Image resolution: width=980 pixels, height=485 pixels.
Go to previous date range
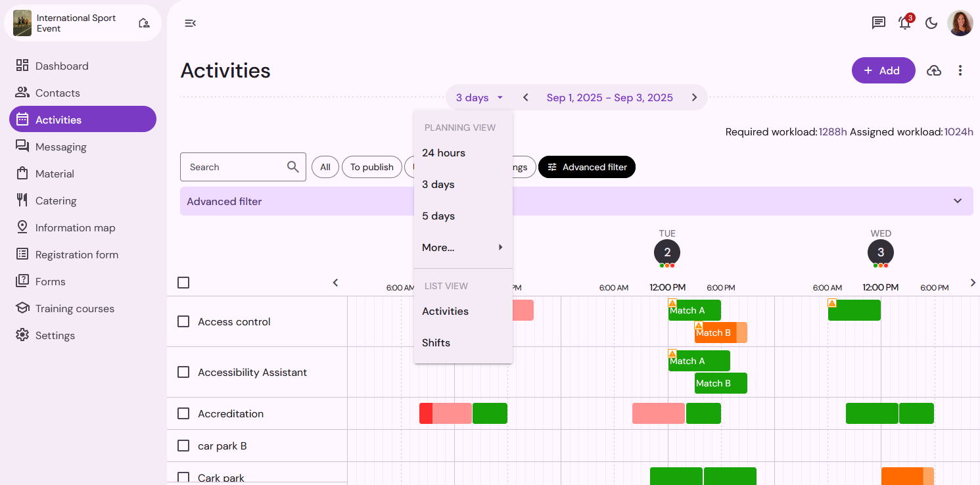(x=526, y=97)
